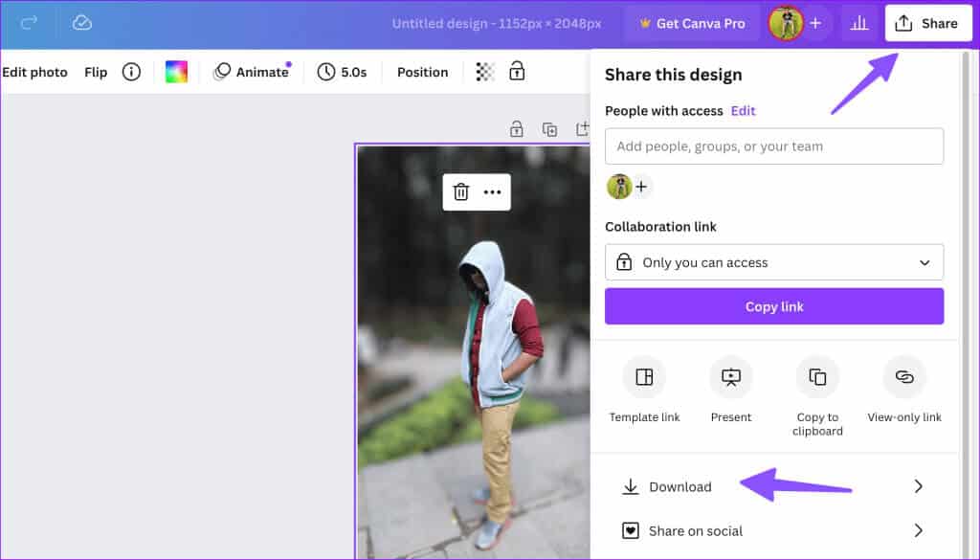
Task: Click the avatar in the share panel
Action: (x=619, y=187)
